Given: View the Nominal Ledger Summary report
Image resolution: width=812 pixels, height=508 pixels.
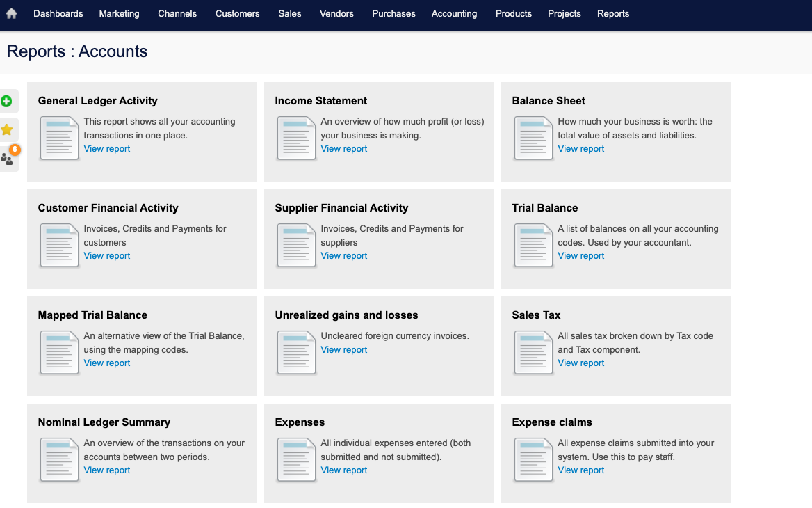Looking at the screenshot, I should (x=106, y=470).
